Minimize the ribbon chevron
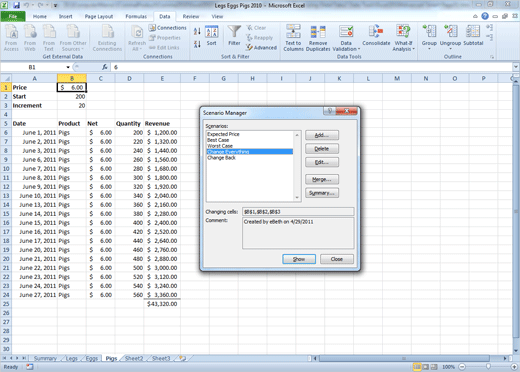This screenshot has height=372, width=520. pos(475,16)
